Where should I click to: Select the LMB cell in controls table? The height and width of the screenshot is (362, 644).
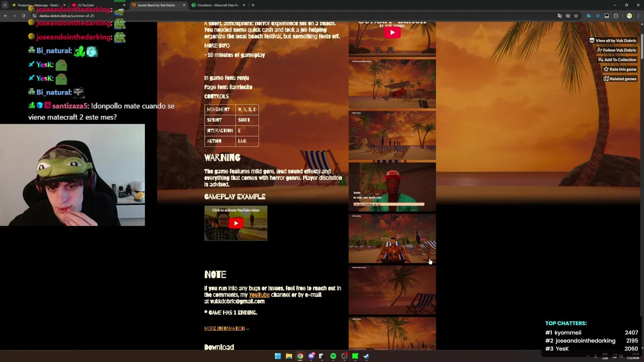click(x=247, y=141)
